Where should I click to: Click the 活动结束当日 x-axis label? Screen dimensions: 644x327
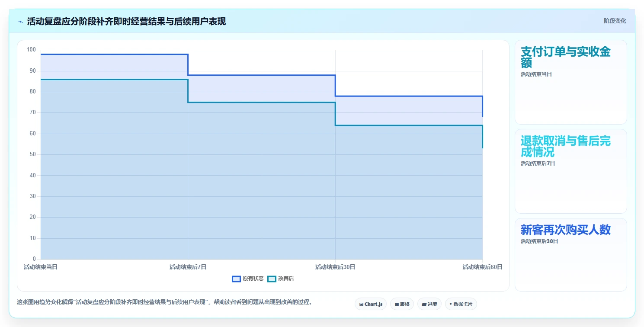(x=41, y=267)
